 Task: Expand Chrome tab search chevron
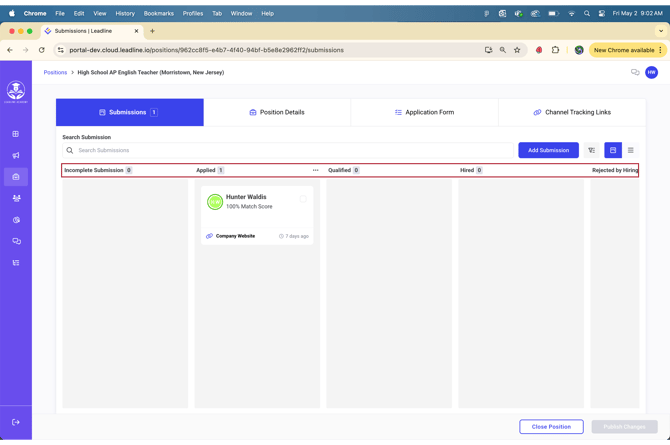pyautogui.click(x=661, y=31)
